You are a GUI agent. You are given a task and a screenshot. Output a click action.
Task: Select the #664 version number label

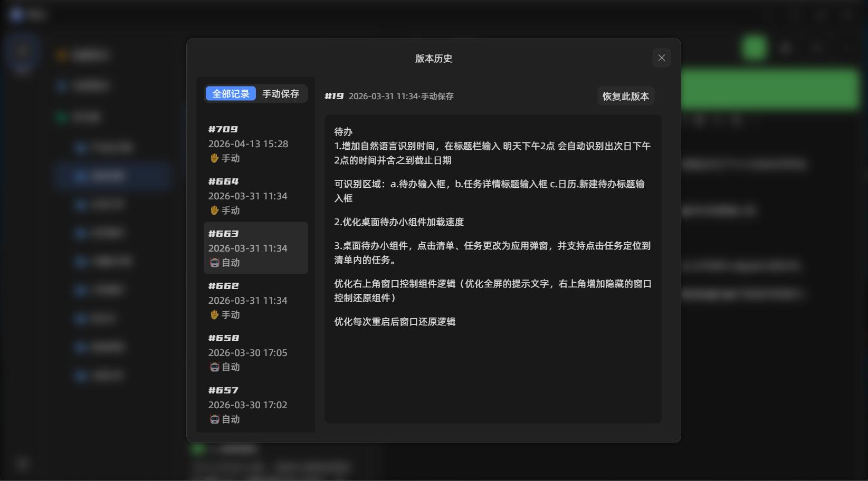coord(223,181)
